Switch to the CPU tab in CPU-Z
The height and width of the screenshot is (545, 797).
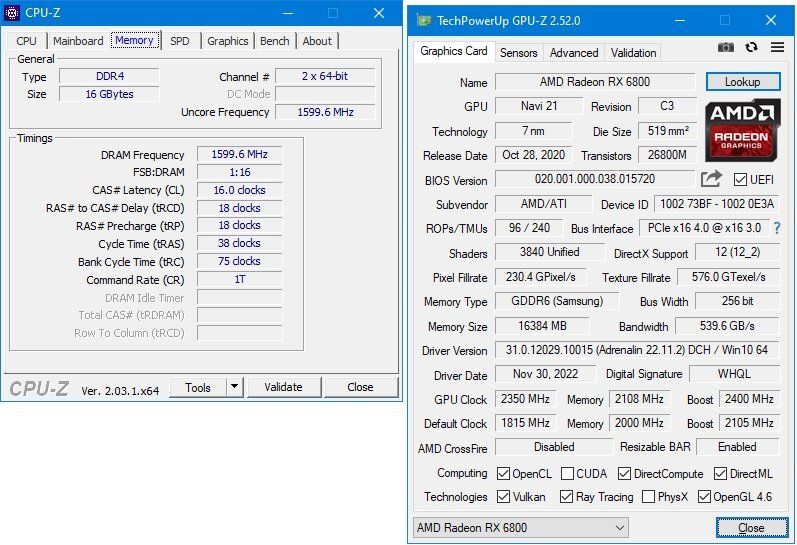pos(26,41)
